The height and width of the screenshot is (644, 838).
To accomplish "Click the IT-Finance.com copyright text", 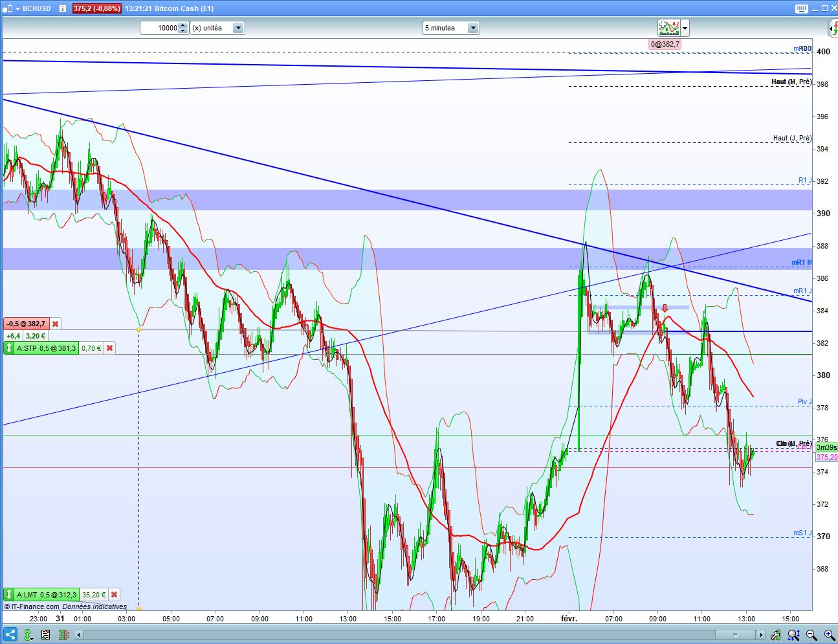I will coord(32,607).
